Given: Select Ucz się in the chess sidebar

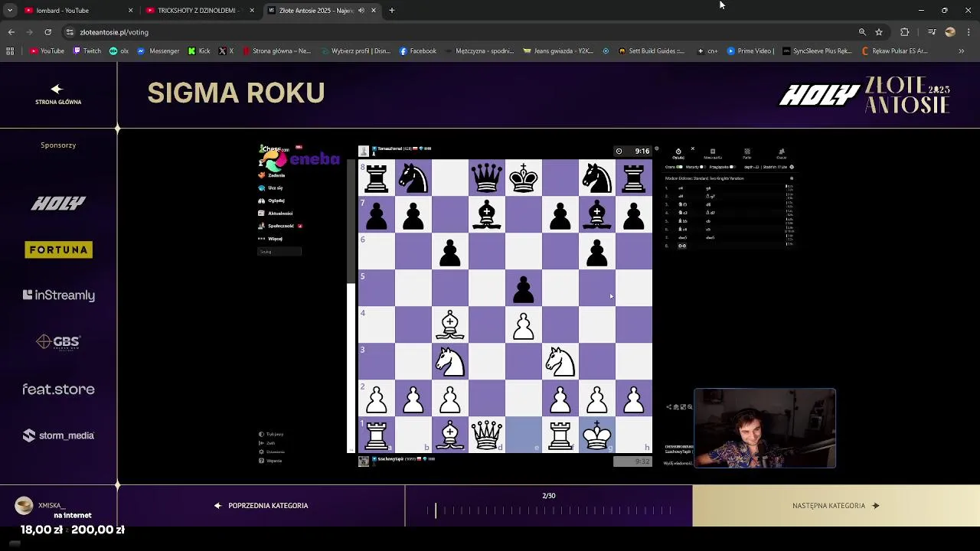Looking at the screenshot, I should (271, 187).
